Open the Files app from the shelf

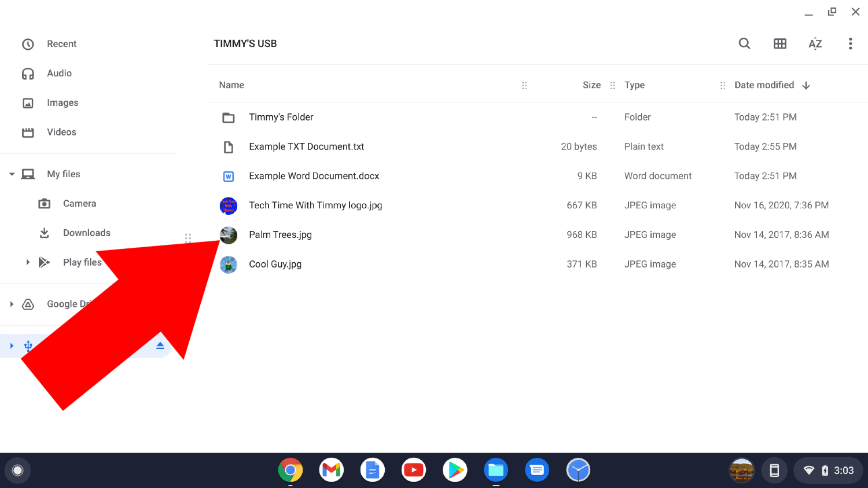coord(496,470)
